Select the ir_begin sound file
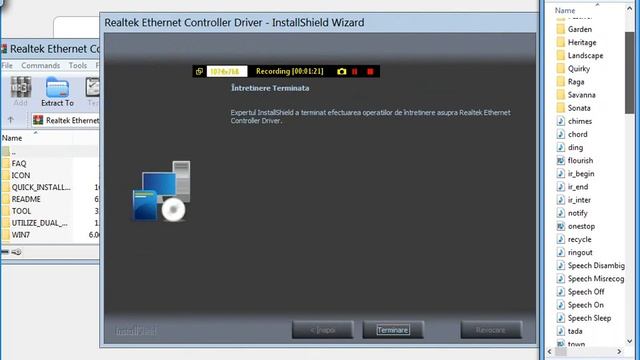 [581, 173]
